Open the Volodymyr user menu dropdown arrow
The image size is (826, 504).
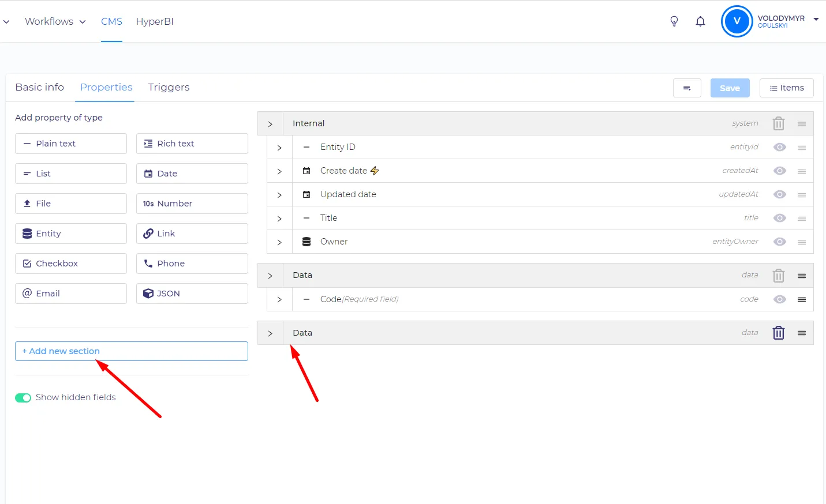816,19
